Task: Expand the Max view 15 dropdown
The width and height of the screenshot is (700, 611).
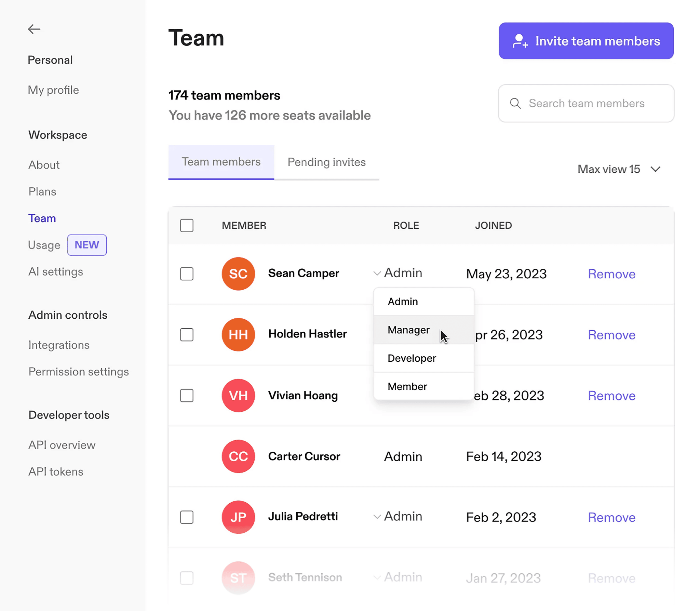Action: [x=619, y=169]
